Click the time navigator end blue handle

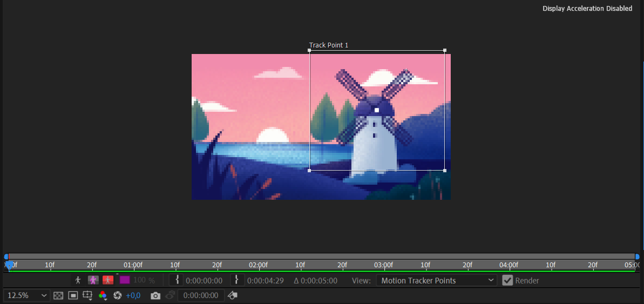[x=637, y=256]
